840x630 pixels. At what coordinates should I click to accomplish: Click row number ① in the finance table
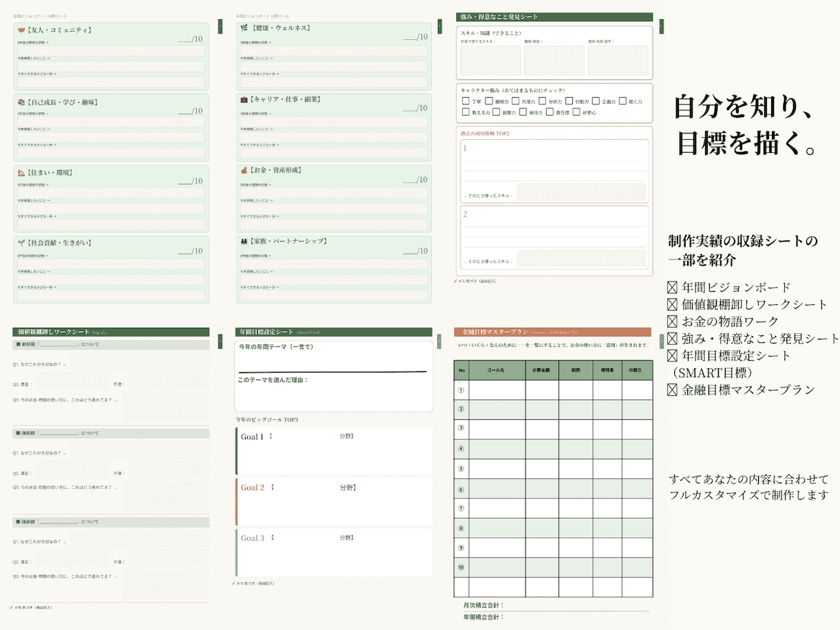(461, 390)
